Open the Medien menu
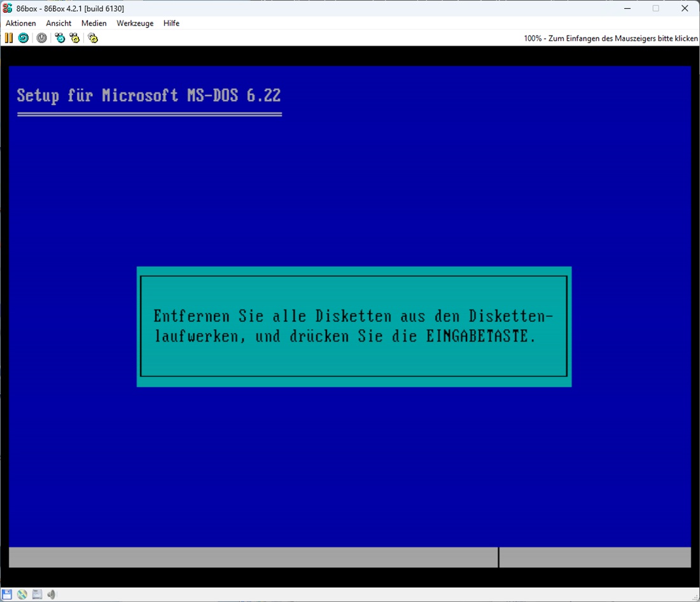 [x=94, y=24]
